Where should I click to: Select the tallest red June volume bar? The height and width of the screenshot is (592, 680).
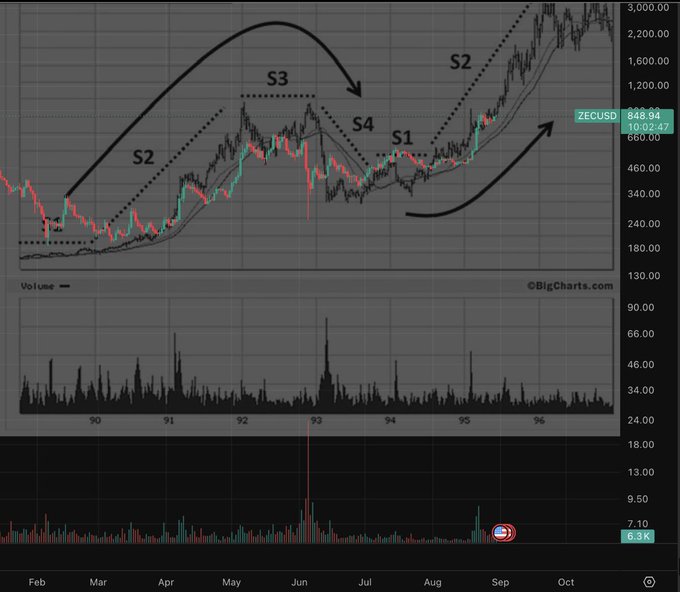pyautogui.click(x=308, y=481)
